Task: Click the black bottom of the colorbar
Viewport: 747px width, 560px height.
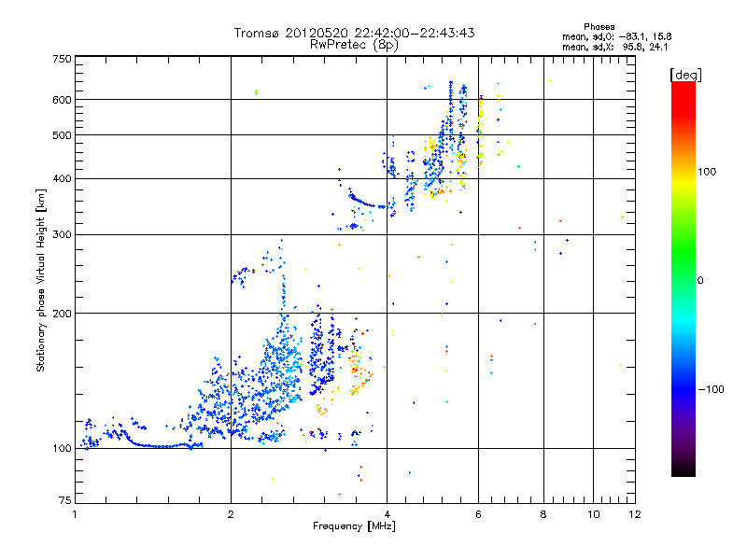Action: click(x=684, y=470)
